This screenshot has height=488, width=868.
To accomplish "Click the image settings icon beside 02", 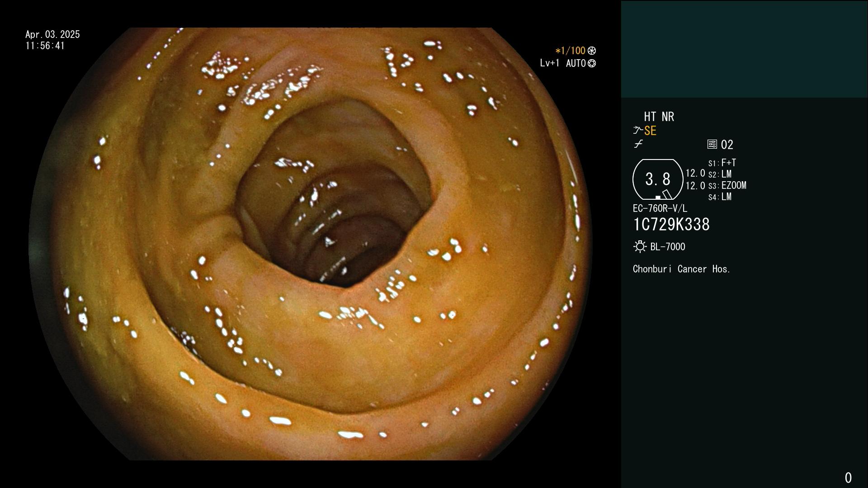I will [712, 144].
